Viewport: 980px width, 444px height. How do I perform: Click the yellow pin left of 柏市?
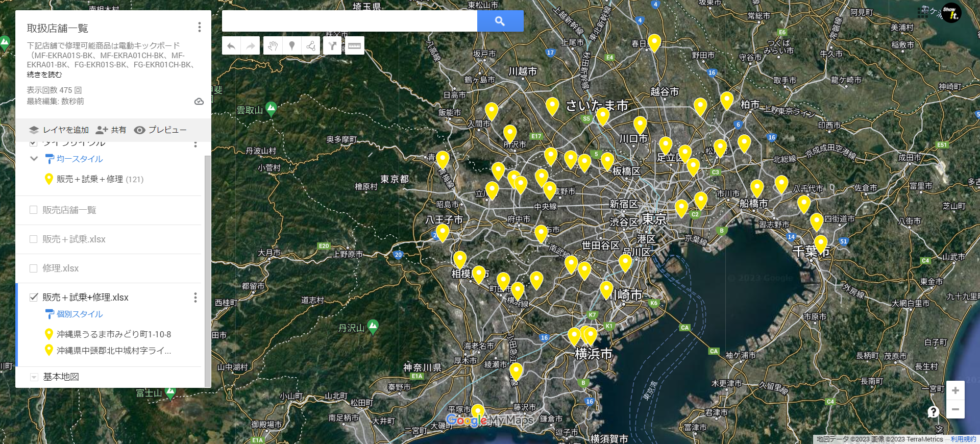coord(727,101)
